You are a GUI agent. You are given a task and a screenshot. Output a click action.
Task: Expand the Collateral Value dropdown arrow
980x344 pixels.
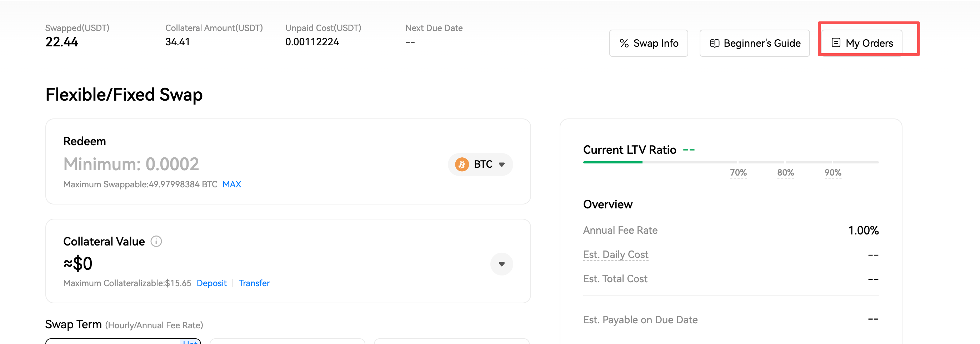click(501, 264)
